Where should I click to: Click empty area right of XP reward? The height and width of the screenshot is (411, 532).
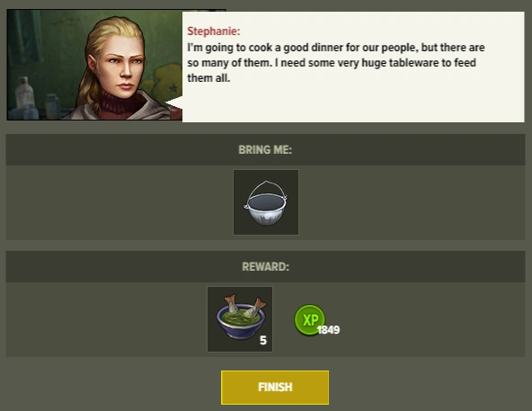pos(430,319)
